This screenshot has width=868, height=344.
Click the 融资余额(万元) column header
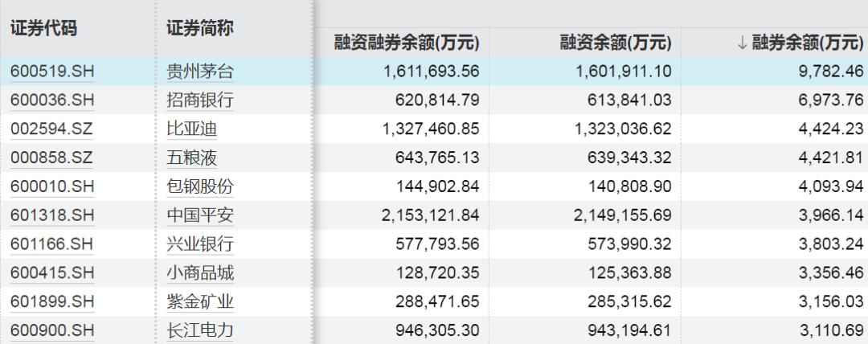click(x=616, y=43)
